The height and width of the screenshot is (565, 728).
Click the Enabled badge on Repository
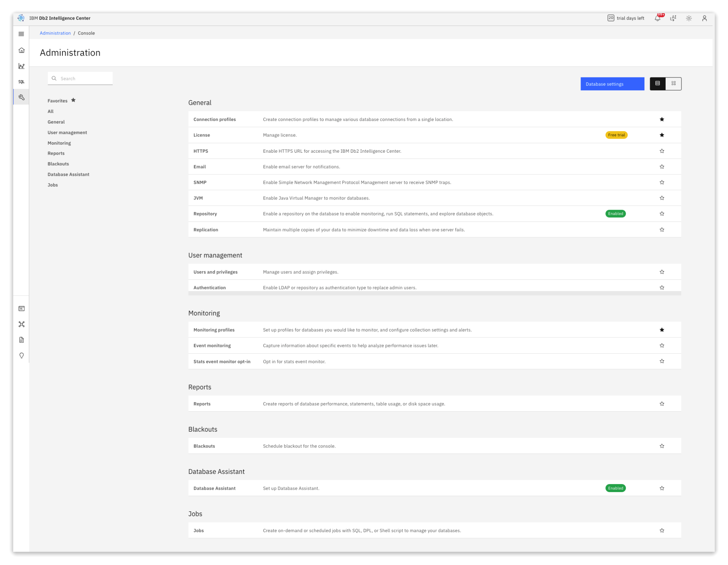(616, 214)
